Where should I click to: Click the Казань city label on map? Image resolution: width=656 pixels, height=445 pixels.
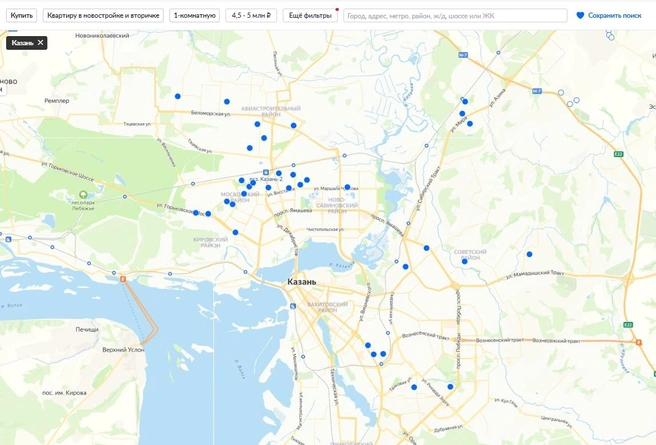[x=302, y=282]
